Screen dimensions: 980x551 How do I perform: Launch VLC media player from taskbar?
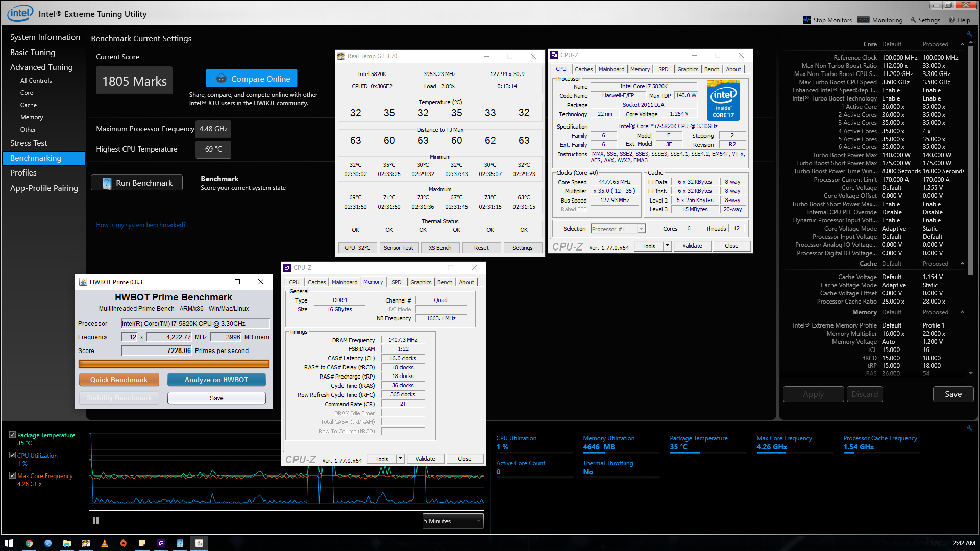[x=105, y=543]
